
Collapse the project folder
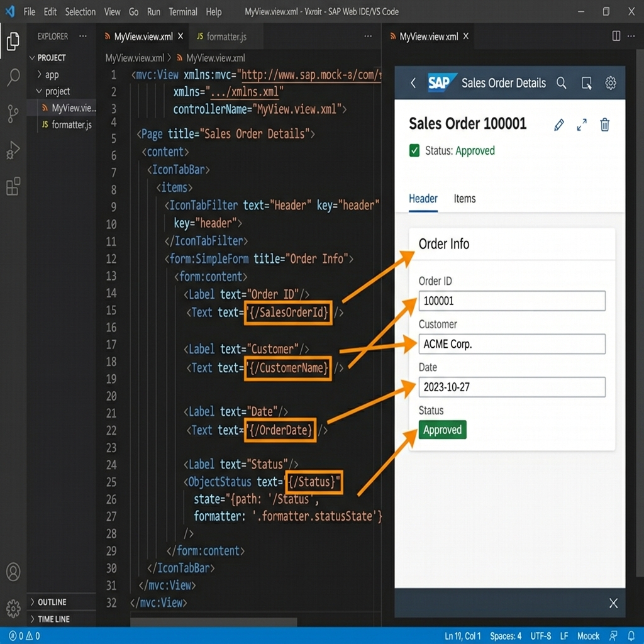point(53,91)
